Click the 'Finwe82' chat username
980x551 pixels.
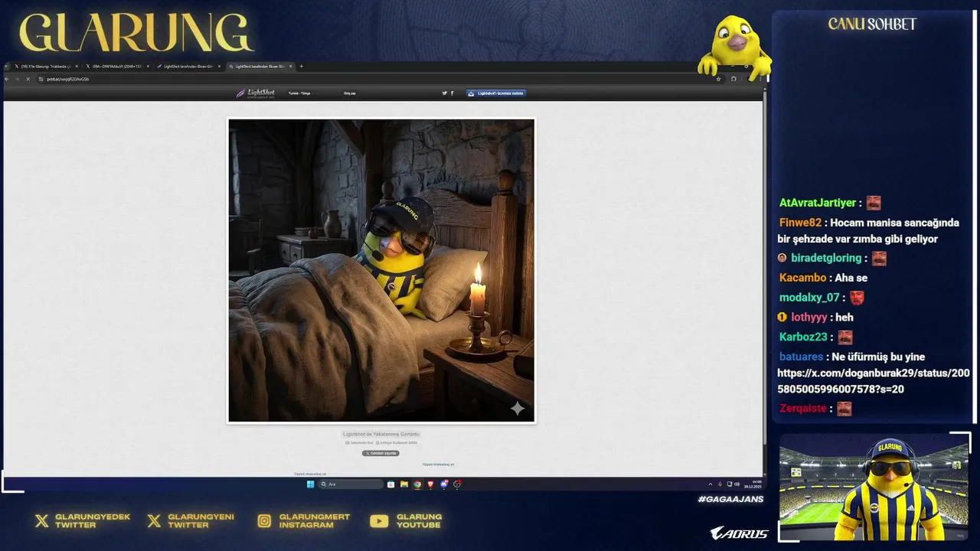[800, 223]
